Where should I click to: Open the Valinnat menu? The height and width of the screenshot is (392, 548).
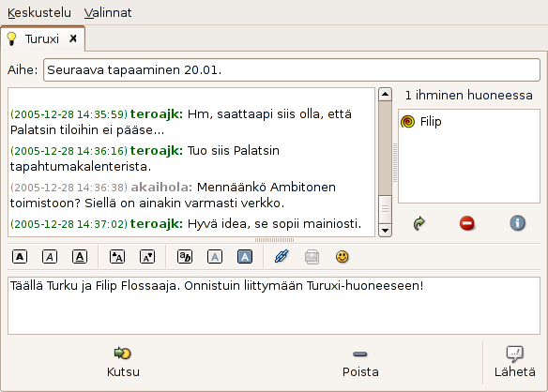(x=108, y=12)
